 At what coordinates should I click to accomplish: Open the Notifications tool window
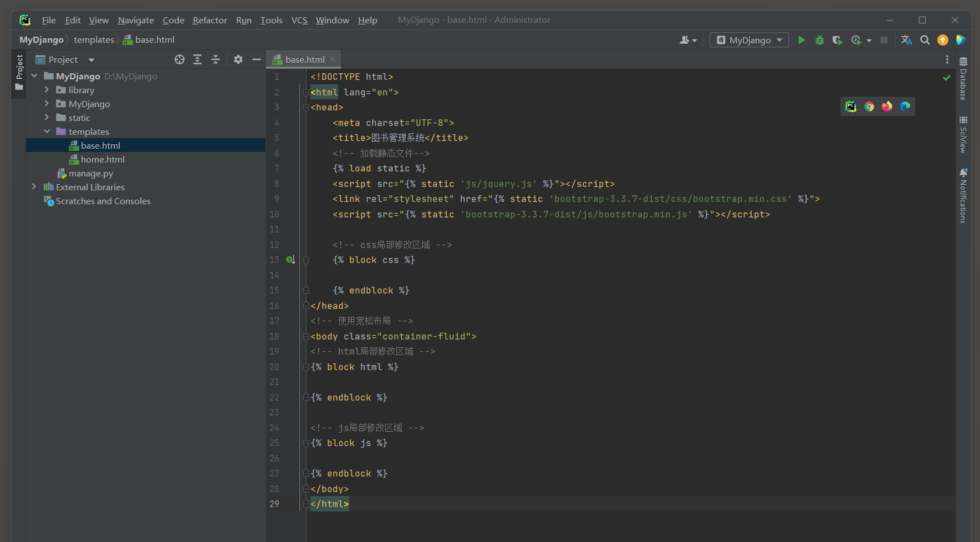click(963, 196)
